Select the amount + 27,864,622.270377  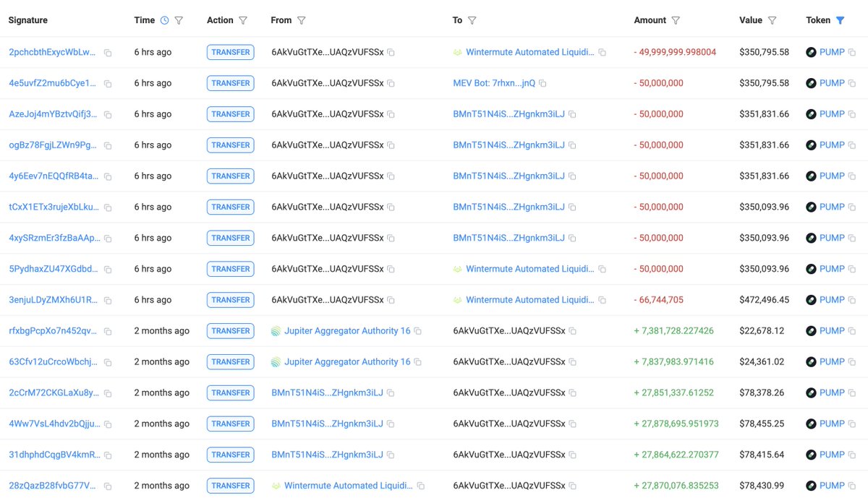click(676, 455)
